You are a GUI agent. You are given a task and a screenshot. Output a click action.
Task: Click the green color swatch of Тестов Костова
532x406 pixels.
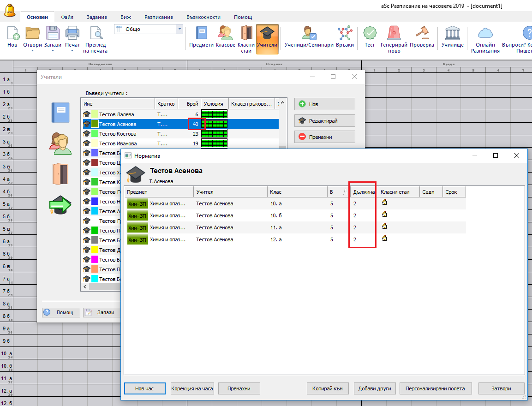click(95, 134)
